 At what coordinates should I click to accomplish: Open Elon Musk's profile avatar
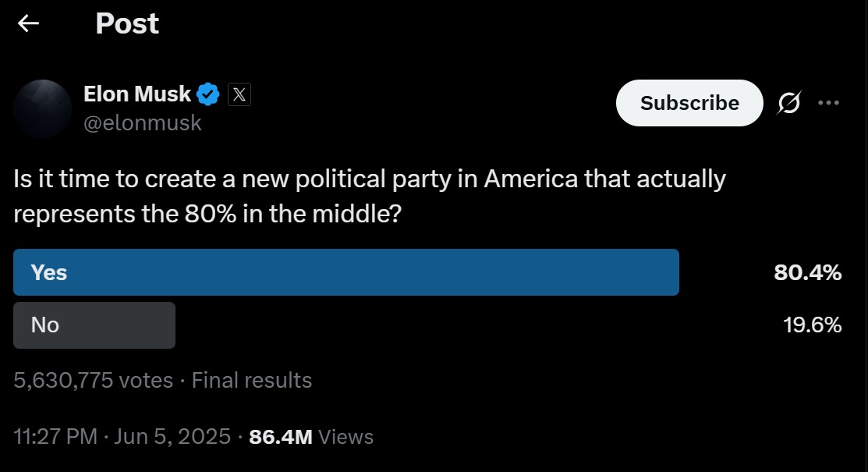click(42, 108)
